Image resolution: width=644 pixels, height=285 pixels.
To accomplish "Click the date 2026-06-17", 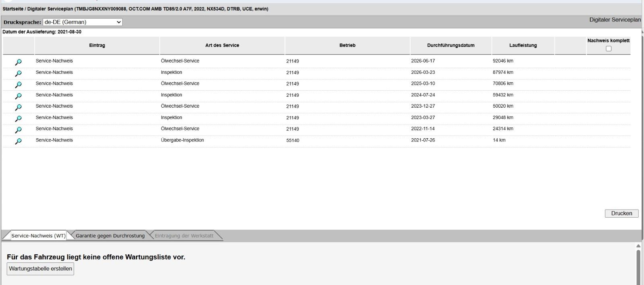I will point(423,61).
